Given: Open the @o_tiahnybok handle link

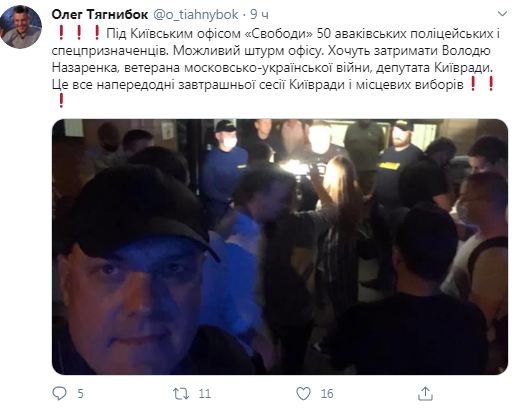Looking at the screenshot, I should 196,15.
